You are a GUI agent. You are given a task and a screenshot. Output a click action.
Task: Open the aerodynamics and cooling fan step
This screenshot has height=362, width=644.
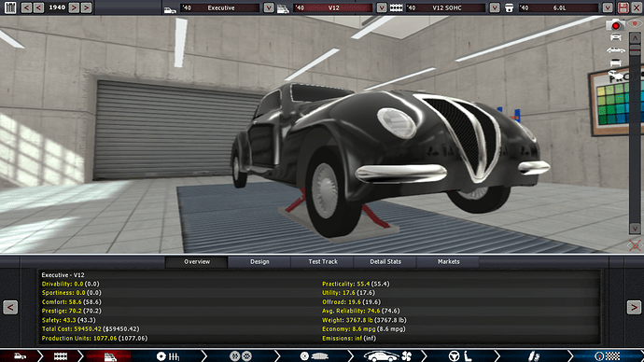388,355
